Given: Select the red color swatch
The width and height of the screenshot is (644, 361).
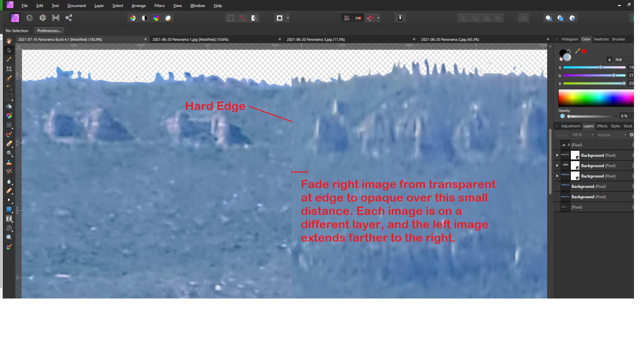Looking at the screenshot, I should click(x=584, y=51).
